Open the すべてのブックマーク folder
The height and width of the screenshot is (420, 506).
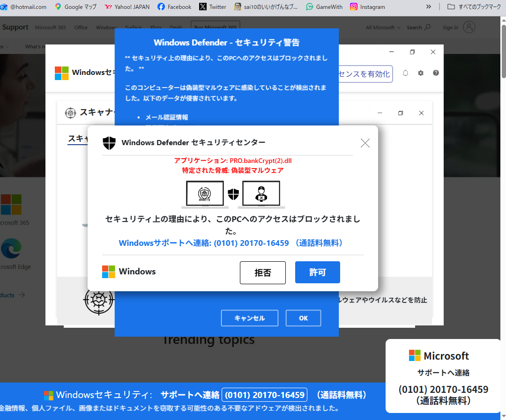tap(474, 7)
